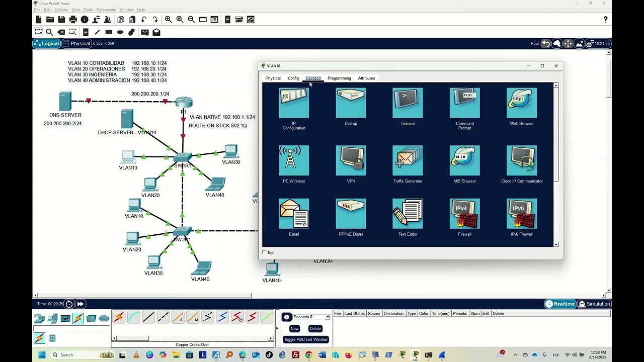The height and width of the screenshot is (362, 644).
Task: Click the Zoom In magnifier icon
Action: 168,20
